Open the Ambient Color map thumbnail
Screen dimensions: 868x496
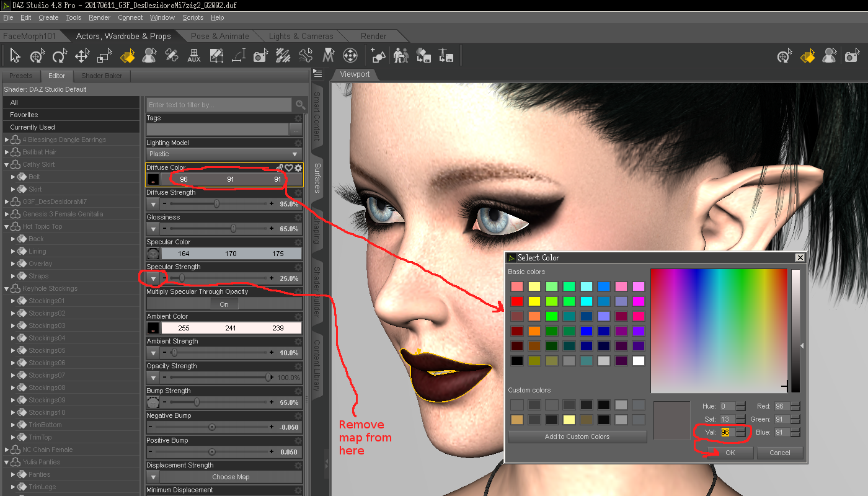tap(153, 328)
